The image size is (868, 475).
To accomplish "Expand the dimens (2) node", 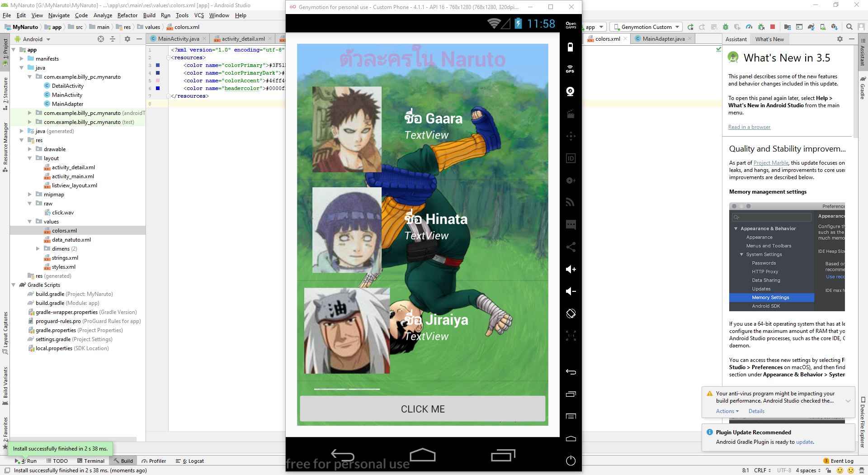I will click(x=38, y=249).
